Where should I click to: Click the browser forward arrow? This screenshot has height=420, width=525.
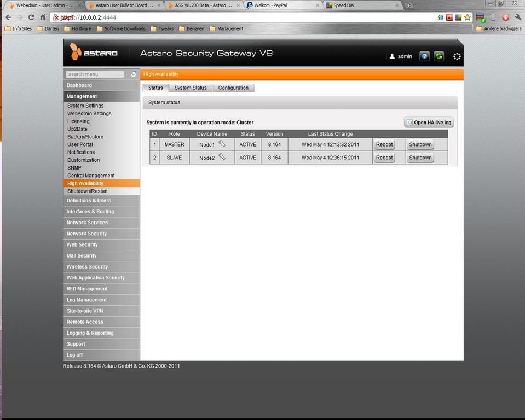(20, 17)
